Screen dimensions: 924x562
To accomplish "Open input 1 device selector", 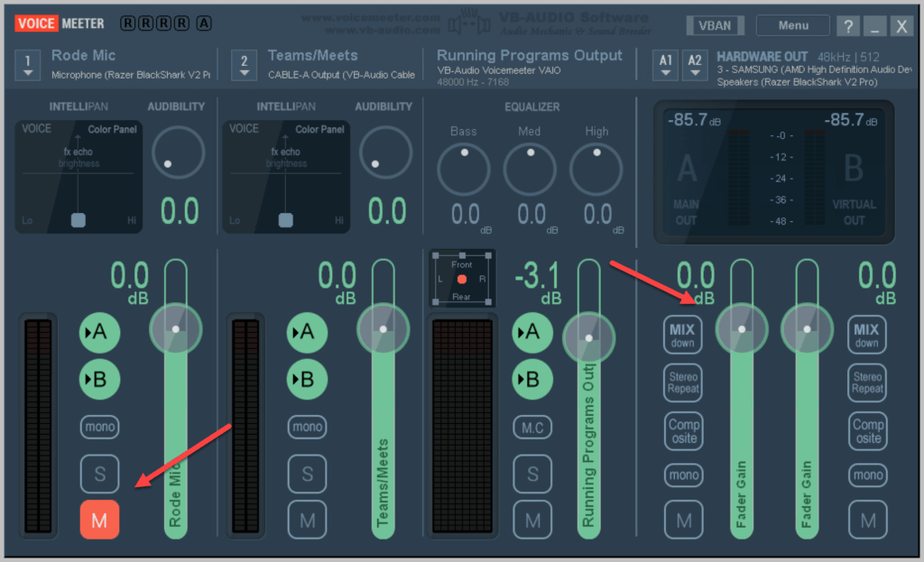I will coord(28,65).
